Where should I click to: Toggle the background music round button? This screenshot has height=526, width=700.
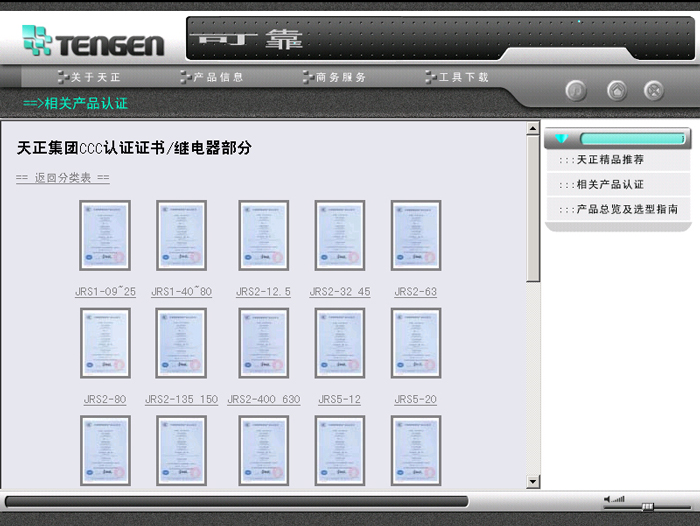576,91
